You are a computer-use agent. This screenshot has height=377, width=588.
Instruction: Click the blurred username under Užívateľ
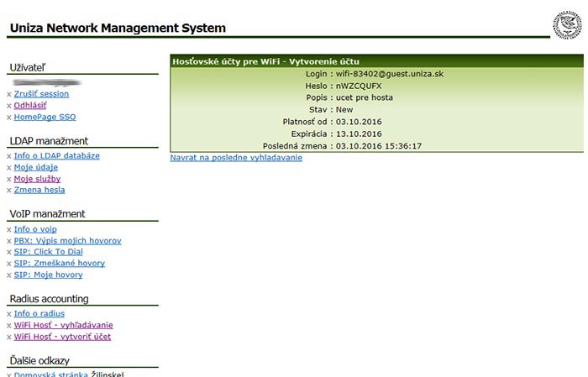tap(47, 82)
